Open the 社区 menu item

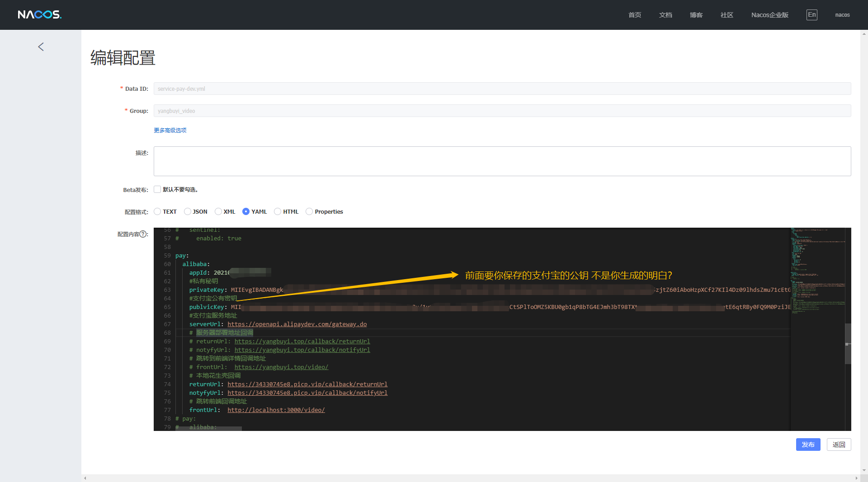[727, 15]
